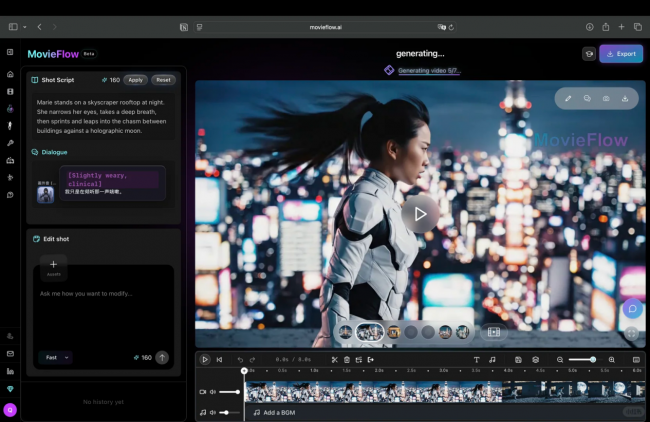Click the Export button
Viewport: 650px width, 422px height.
(621, 54)
